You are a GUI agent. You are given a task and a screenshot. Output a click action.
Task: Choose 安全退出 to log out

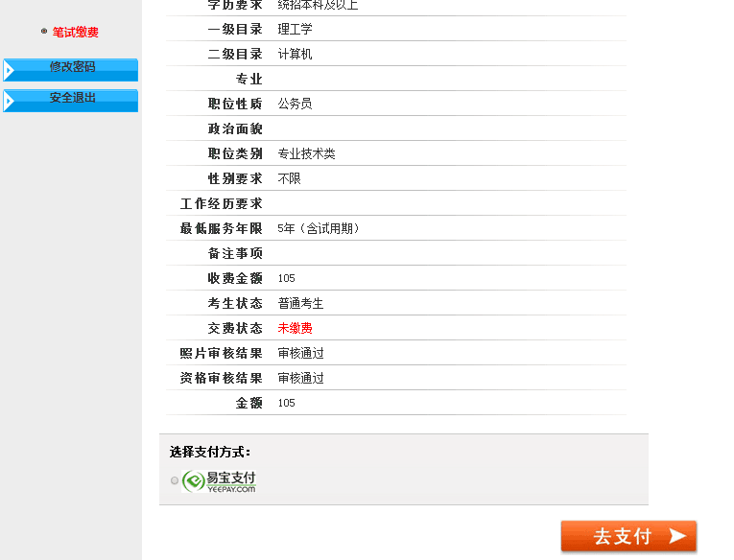(x=73, y=98)
